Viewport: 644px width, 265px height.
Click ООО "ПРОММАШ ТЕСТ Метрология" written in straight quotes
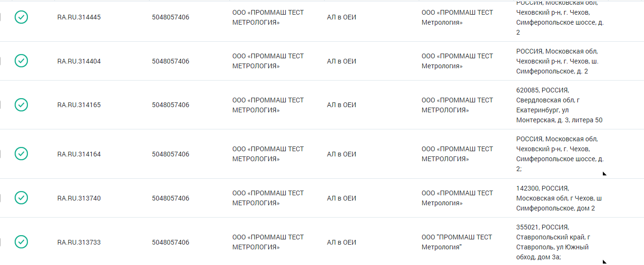coord(457,242)
